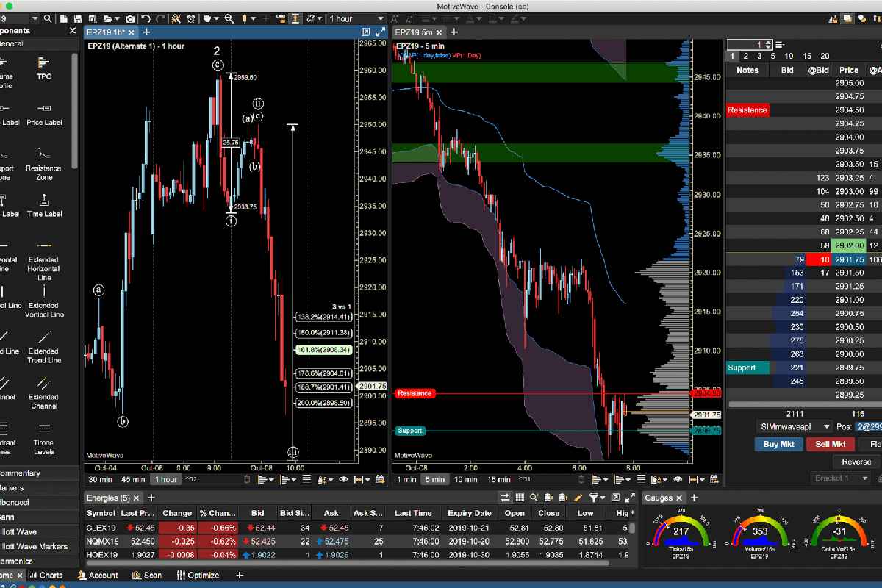The image size is (882, 588).
Task: Open the Scan page tab
Action: [x=147, y=576]
